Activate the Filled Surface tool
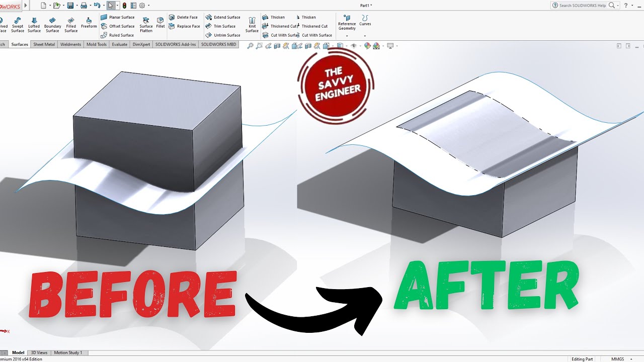 (71, 25)
